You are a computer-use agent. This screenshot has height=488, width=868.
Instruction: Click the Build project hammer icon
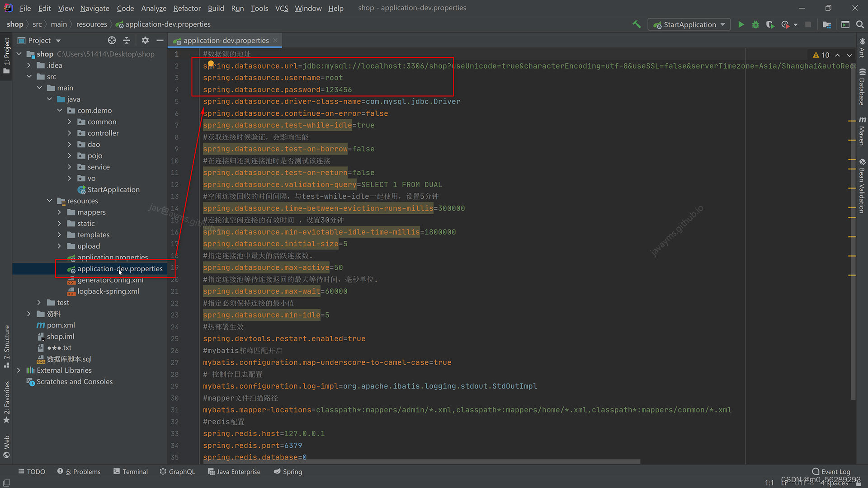(636, 24)
